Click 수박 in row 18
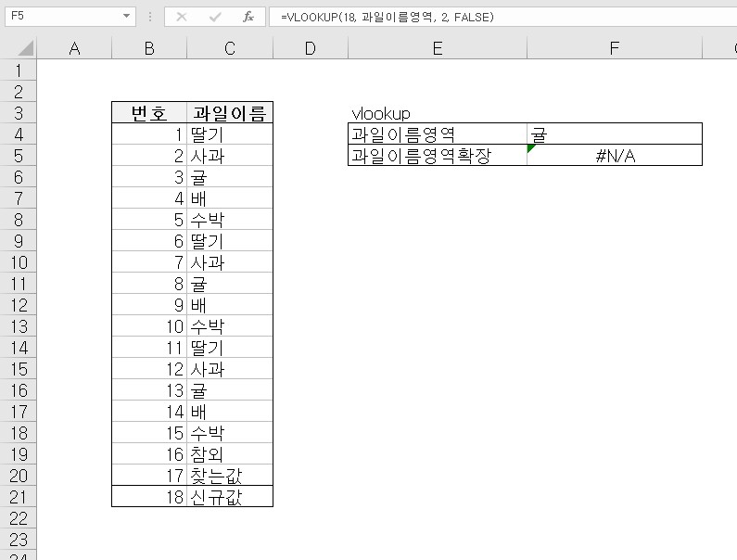Screen dimensions: 737x560 coord(230,433)
